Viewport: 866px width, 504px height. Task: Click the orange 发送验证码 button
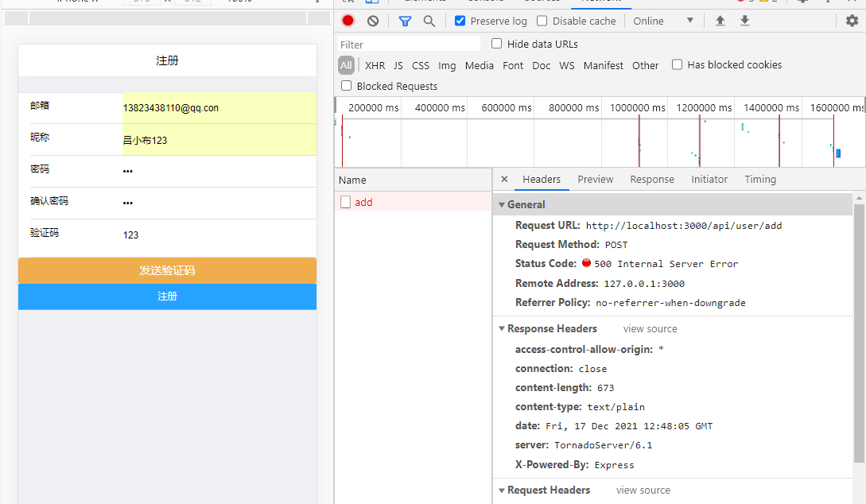(167, 270)
